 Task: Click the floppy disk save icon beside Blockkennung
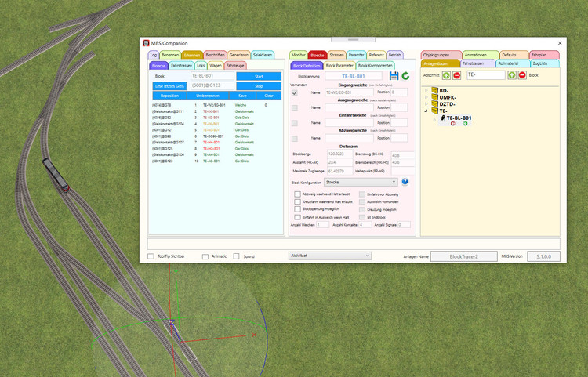[394, 76]
